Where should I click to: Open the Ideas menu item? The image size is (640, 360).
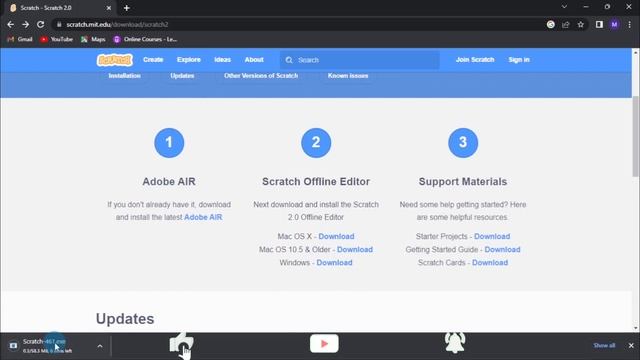(x=222, y=60)
